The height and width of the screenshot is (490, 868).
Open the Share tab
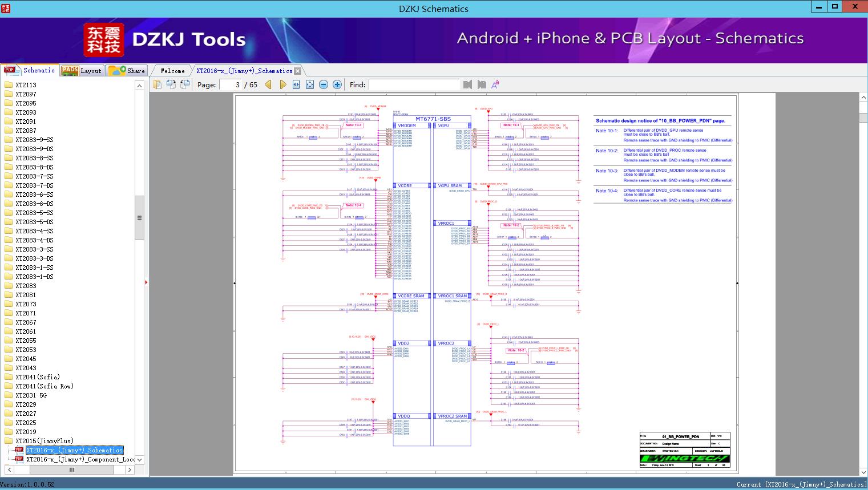[x=127, y=71]
